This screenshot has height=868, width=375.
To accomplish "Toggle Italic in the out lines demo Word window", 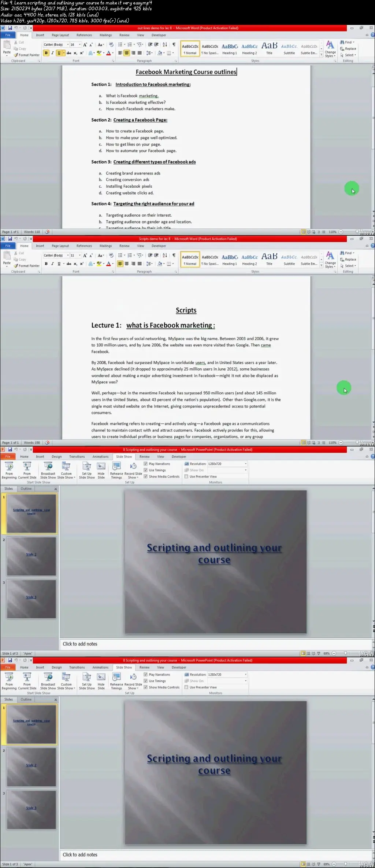I will click(x=52, y=53).
